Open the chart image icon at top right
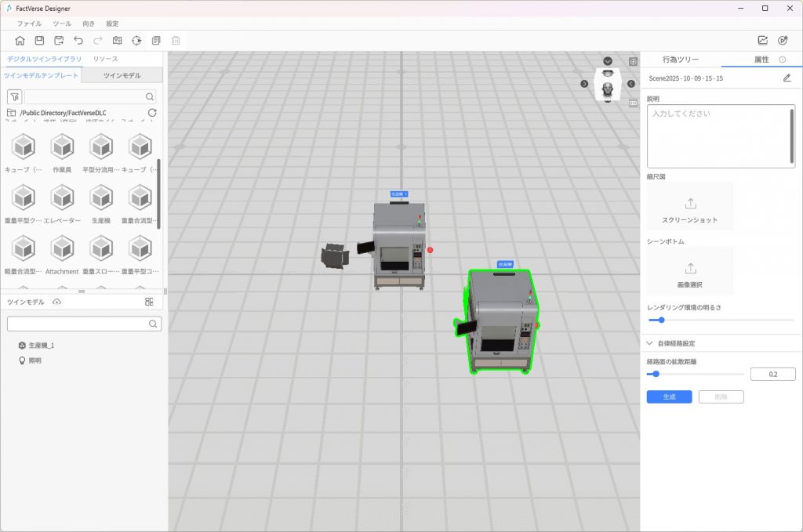 click(762, 41)
